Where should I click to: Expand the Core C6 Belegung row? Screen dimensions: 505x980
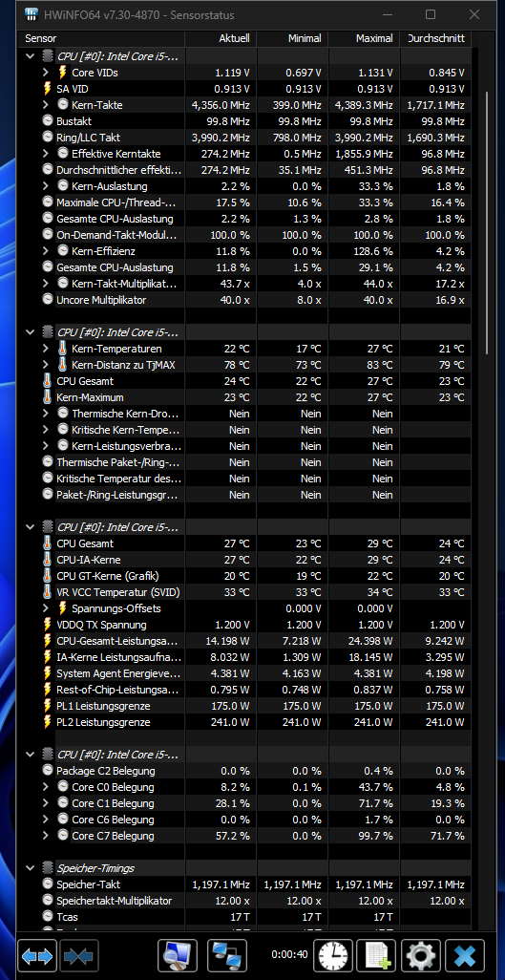tap(46, 820)
